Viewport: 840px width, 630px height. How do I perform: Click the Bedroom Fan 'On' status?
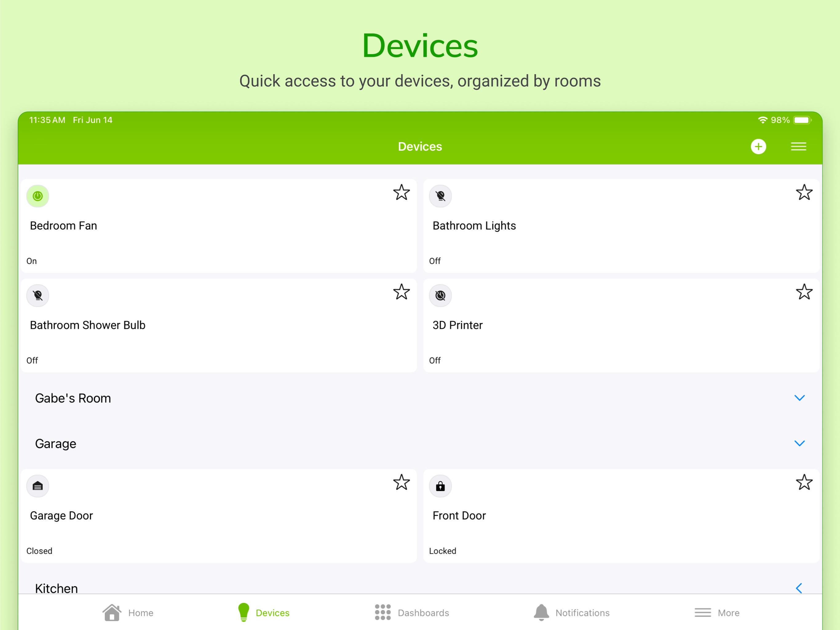coord(32,261)
